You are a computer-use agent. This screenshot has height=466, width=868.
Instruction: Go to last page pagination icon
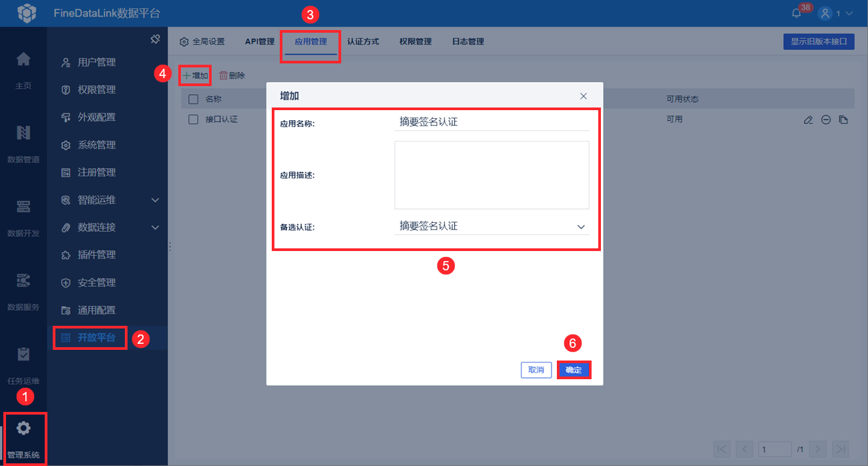(841, 449)
